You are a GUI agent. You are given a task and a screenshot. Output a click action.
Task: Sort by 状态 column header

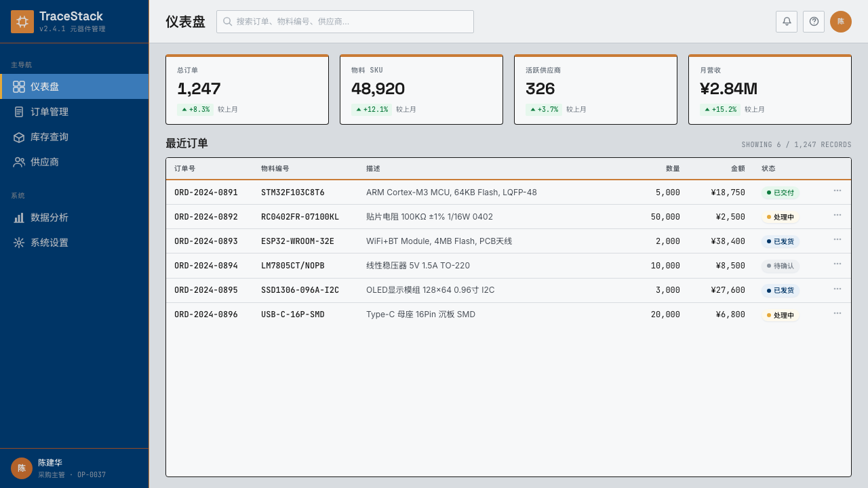(x=768, y=169)
